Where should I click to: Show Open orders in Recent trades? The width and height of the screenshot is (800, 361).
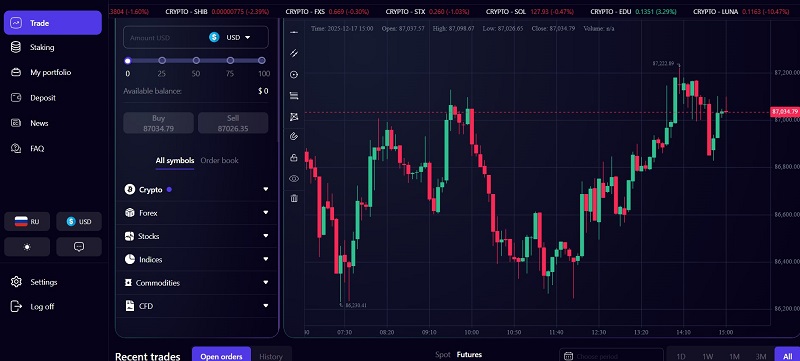point(221,356)
